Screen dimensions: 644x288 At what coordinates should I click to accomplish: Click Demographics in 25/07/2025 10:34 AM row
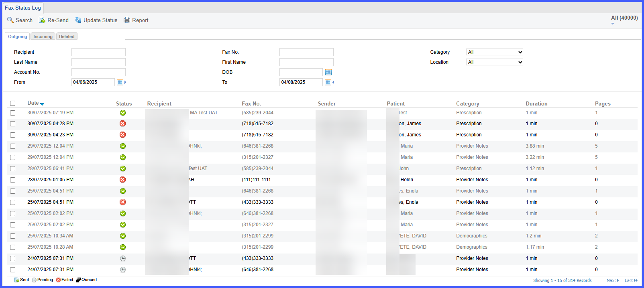pyautogui.click(x=472, y=236)
